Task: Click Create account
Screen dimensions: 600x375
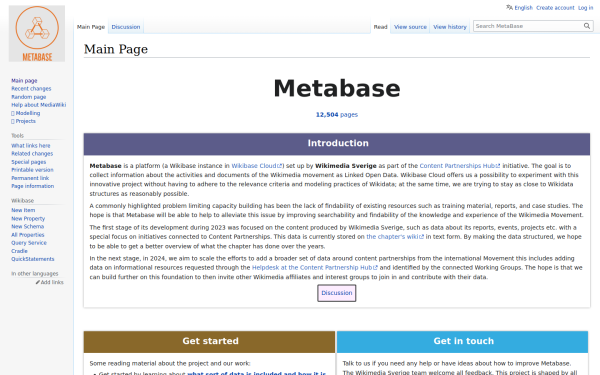Action: pyautogui.click(x=555, y=8)
